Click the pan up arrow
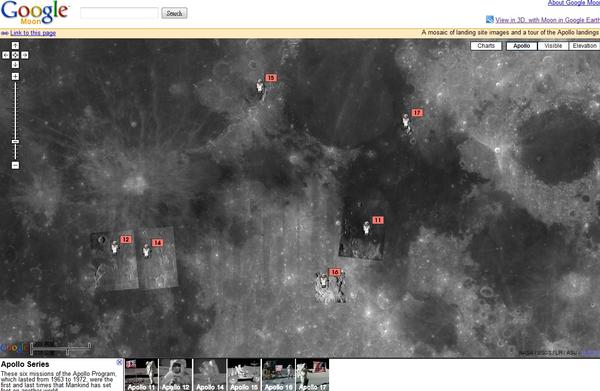 [x=15, y=46]
